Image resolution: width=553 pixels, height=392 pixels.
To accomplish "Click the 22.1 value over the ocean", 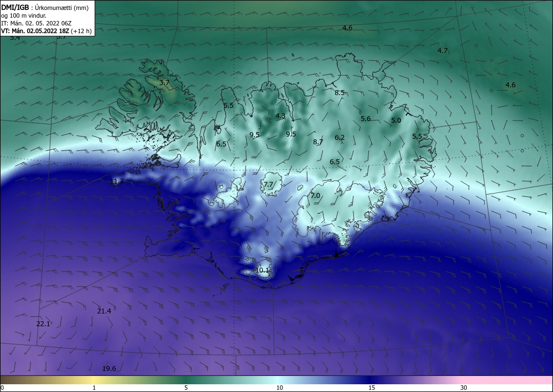I will pos(43,324).
